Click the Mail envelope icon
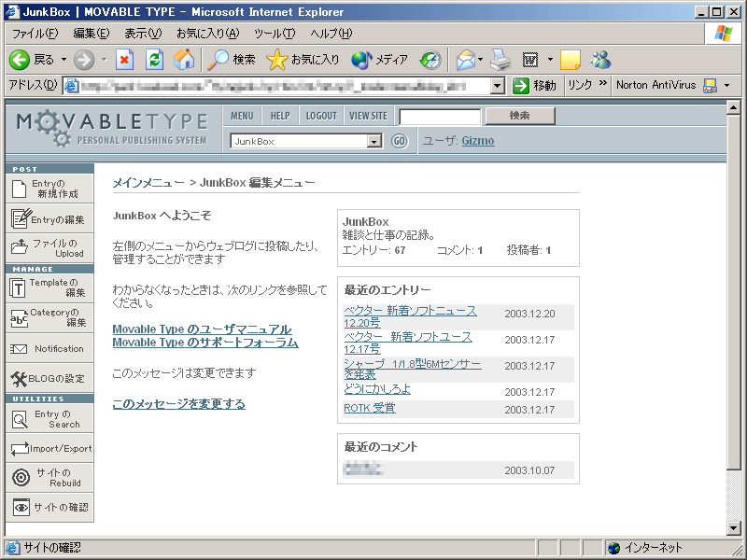Screen dimensions: 747x560 pos(465,60)
